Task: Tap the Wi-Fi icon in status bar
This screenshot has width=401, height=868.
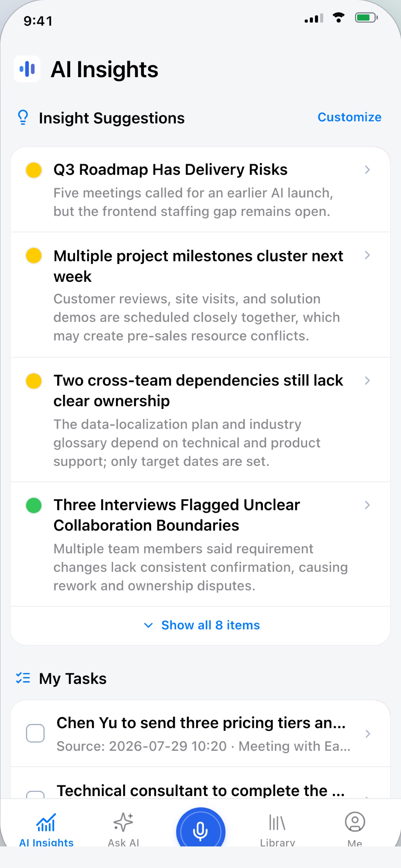Action: point(338,17)
